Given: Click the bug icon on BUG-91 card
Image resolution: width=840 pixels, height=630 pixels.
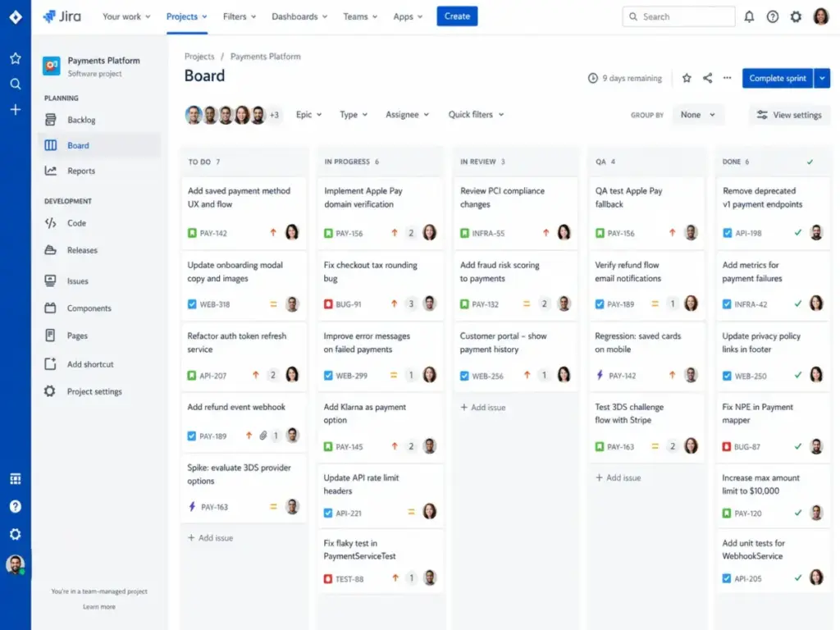Looking at the screenshot, I should point(328,304).
